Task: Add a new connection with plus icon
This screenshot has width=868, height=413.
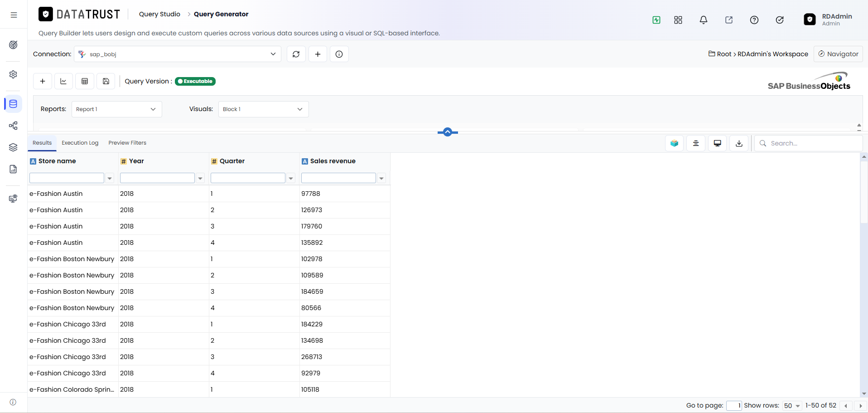Action: 318,54
